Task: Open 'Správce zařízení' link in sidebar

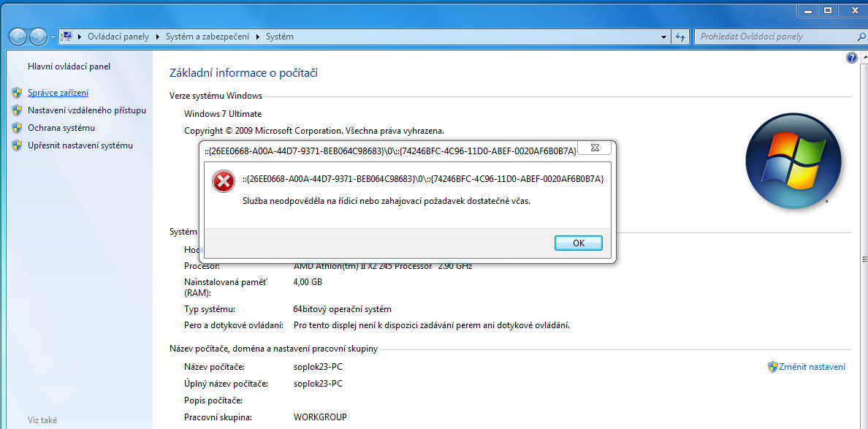Action: pos(58,93)
